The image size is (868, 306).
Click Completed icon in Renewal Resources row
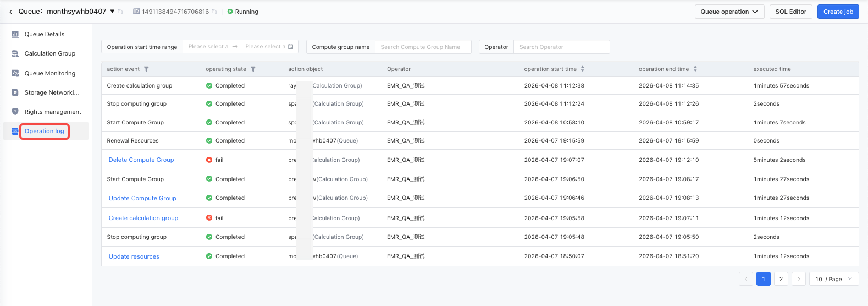[209, 140]
